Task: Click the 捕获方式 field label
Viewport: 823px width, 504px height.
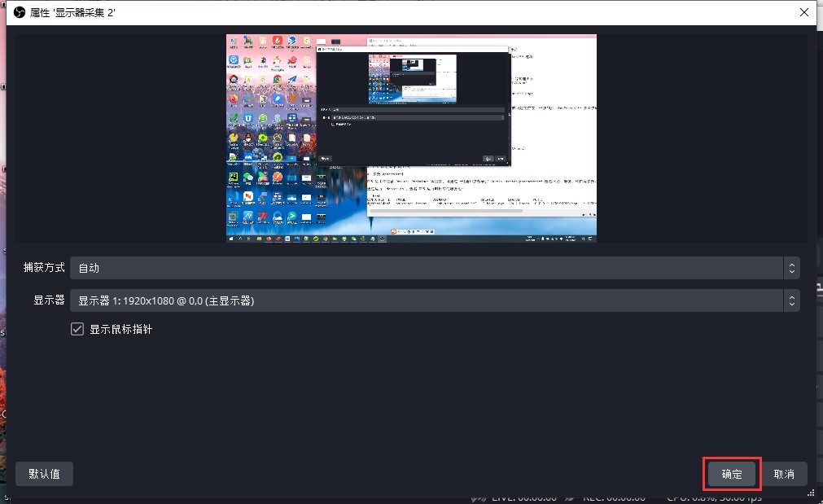Action: pos(43,268)
